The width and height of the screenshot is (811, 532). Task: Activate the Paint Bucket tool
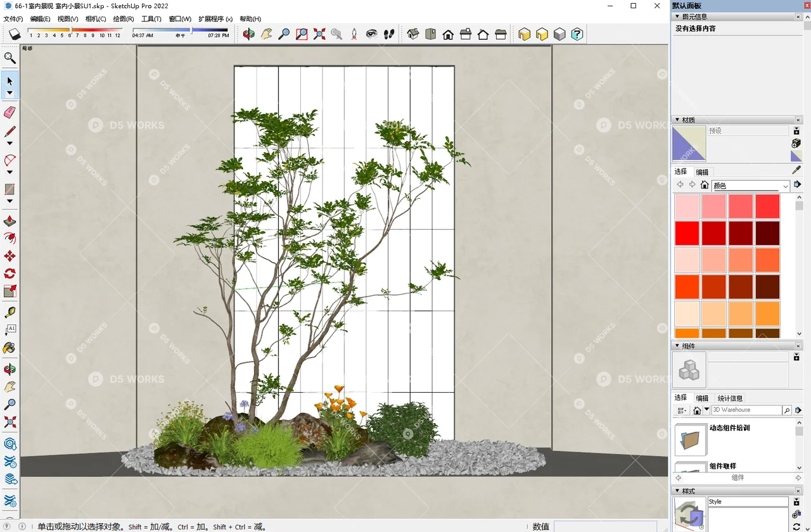(x=10, y=347)
